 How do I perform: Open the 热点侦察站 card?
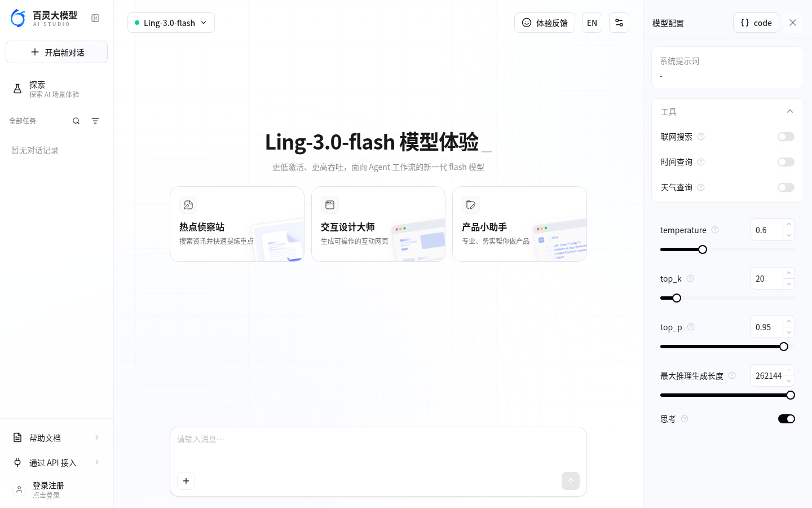click(237, 224)
